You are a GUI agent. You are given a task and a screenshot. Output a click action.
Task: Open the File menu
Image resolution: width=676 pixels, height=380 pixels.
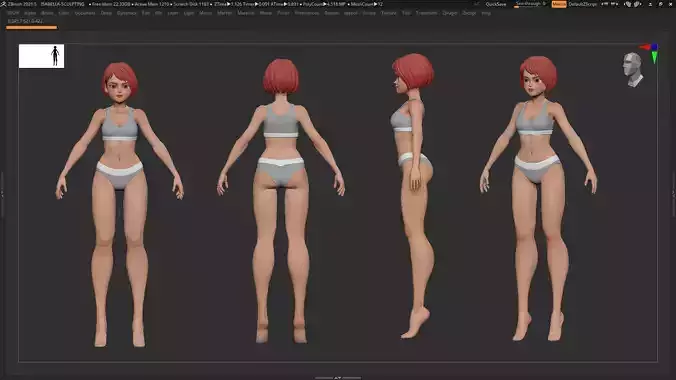tap(159, 13)
